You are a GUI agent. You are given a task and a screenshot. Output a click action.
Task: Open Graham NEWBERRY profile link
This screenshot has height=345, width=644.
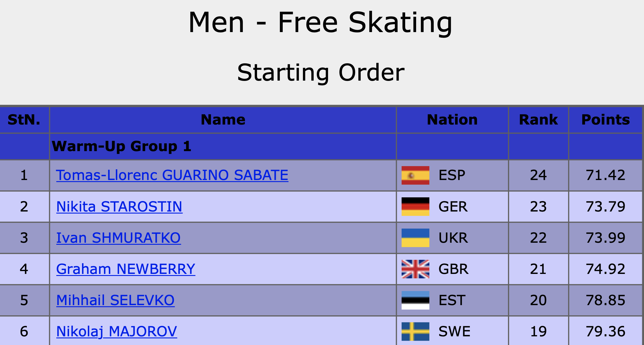[126, 269]
